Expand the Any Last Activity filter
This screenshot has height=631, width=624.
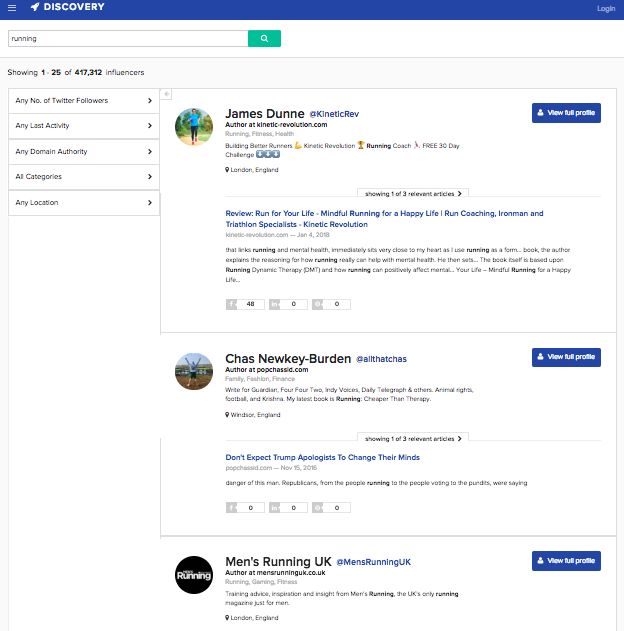tap(84, 126)
